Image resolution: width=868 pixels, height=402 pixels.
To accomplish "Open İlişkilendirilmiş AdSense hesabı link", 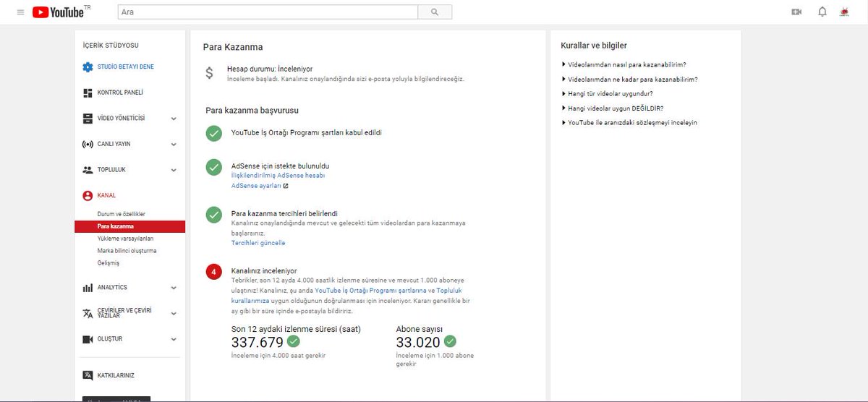I will [278, 176].
